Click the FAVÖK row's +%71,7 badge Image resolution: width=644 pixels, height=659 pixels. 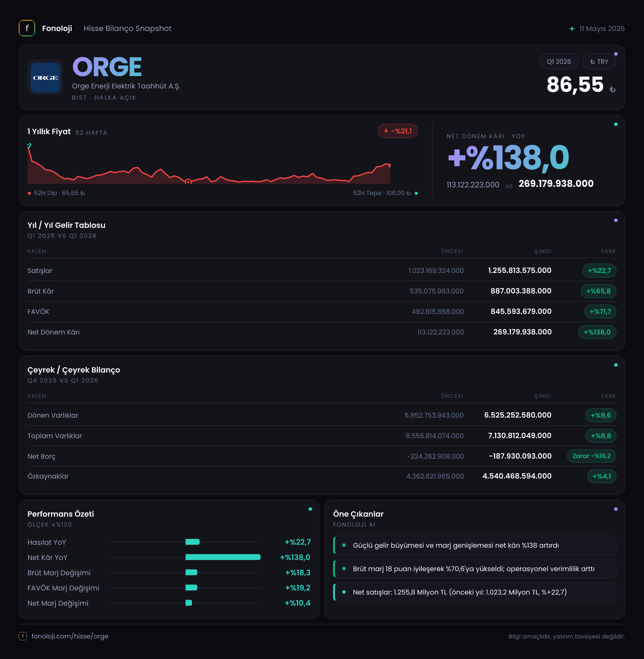click(600, 311)
